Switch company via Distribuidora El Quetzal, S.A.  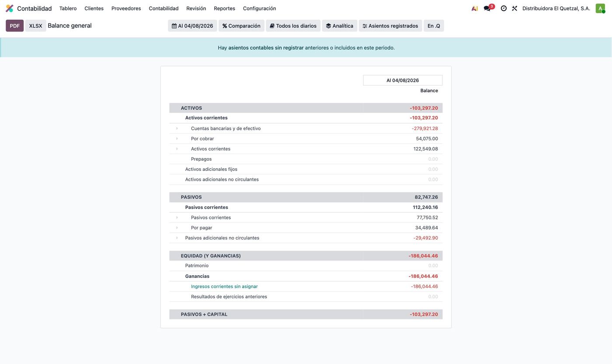(556, 8)
